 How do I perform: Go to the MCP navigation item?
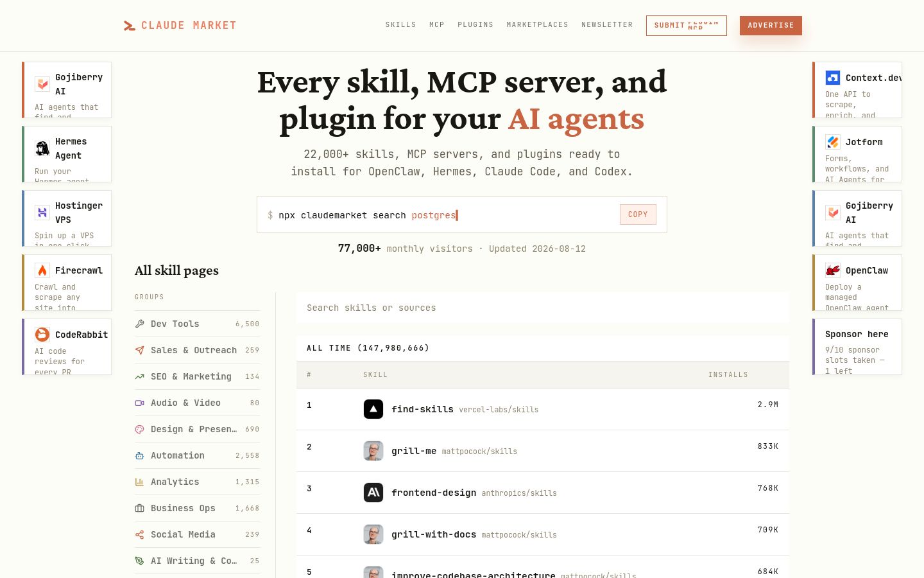[x=437, y=25]
